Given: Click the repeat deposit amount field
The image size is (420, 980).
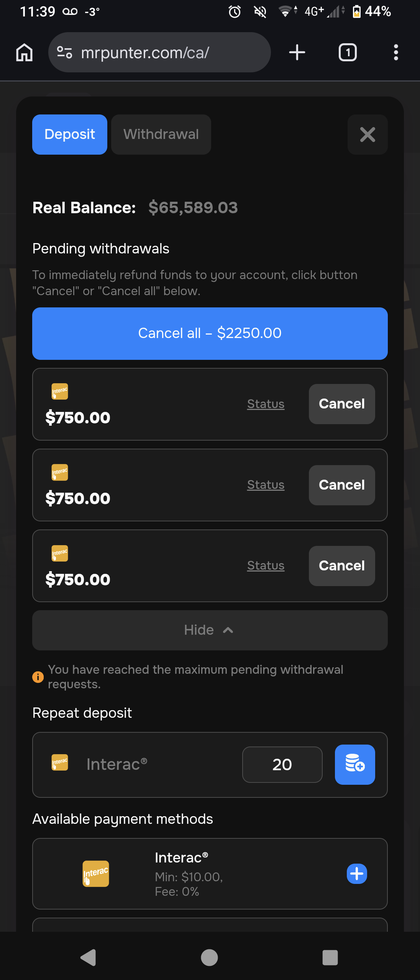Looking at the screenshot, I should pos(282,764).
